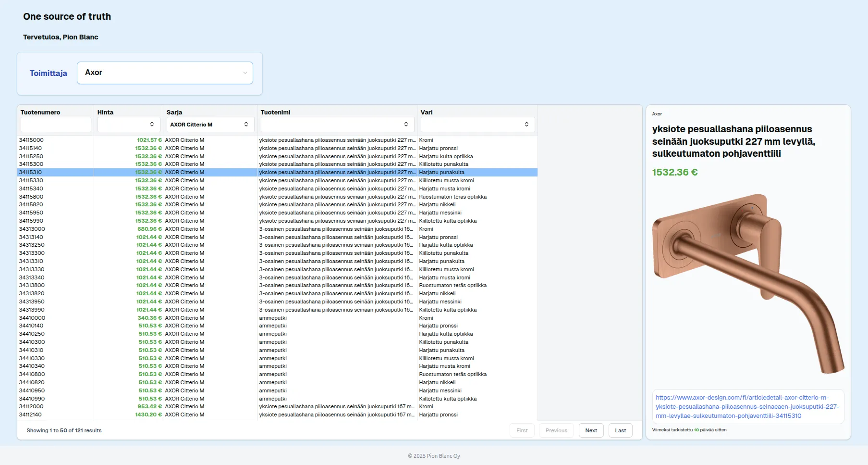This screenshot has width=868, height=465.
Task: Select product number 34313310
Action: coord(31,262)
